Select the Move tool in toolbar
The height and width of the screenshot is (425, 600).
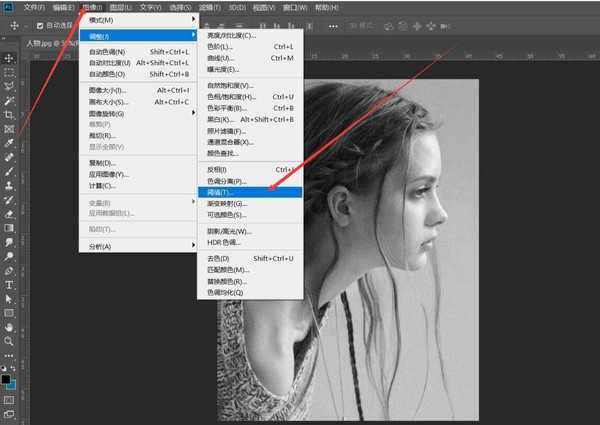(9, 58)
